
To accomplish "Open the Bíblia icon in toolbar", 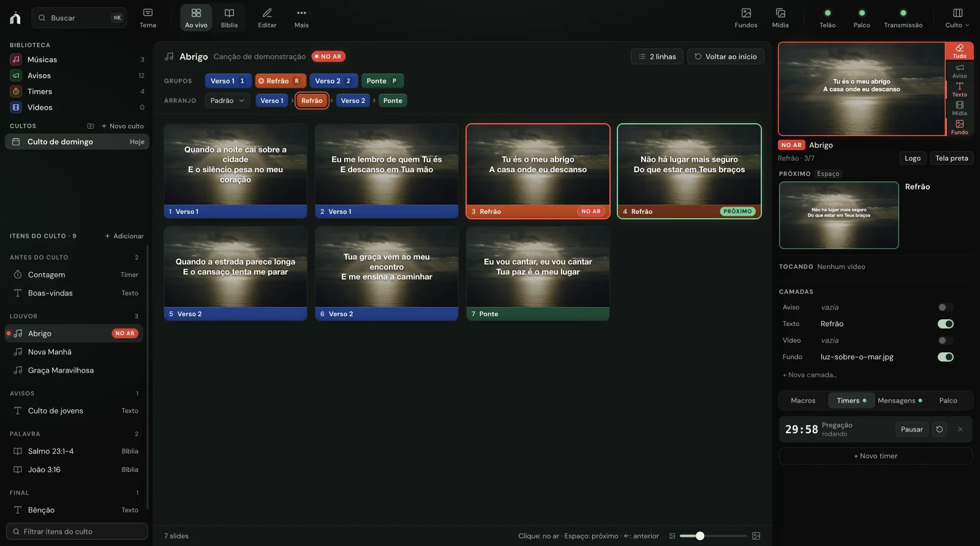I will (229, 18).
